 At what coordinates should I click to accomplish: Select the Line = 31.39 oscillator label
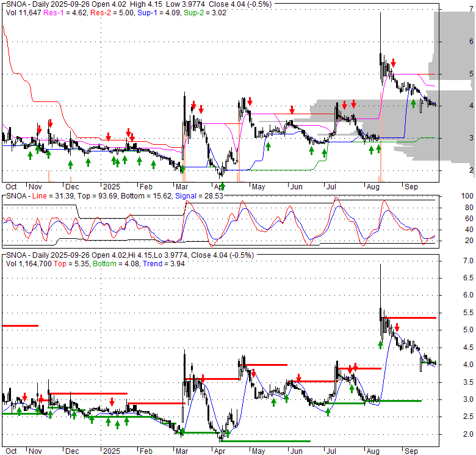pyautogui.click(x=53, y=196)
